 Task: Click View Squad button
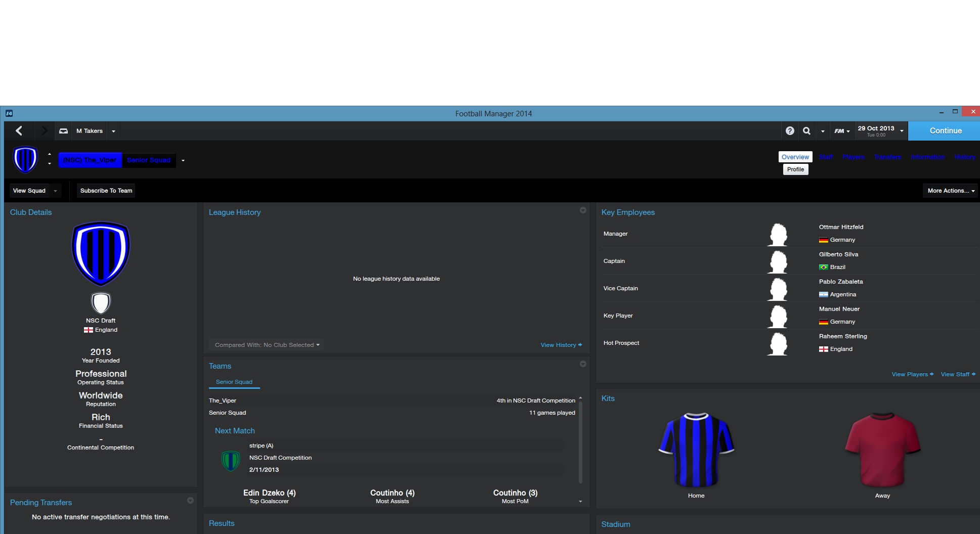click(x=29, y=191)
